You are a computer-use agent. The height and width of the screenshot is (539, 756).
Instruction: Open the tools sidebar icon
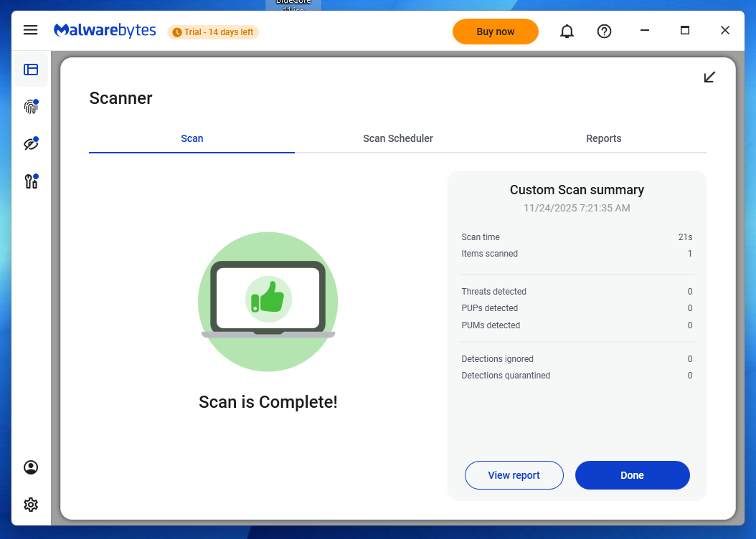coord(31,181)
